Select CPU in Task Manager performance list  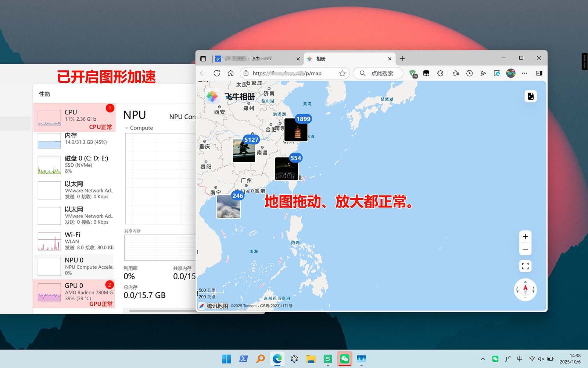pos(74,118)
